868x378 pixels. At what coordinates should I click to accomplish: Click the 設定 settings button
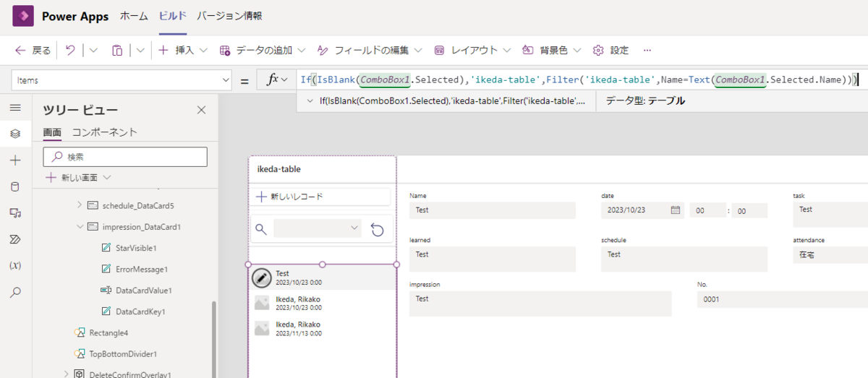611,51
